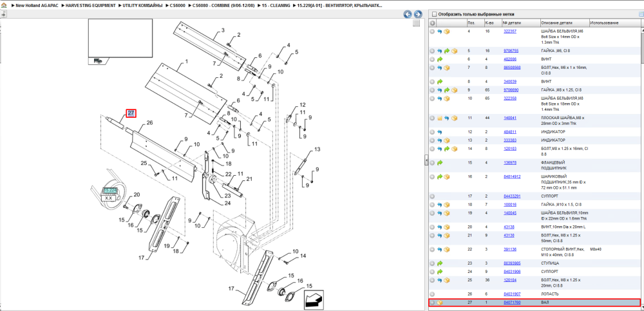This screenshot has width=644, height=311.
Task: Click the box icon for part 391136
Action: point(446,249)
